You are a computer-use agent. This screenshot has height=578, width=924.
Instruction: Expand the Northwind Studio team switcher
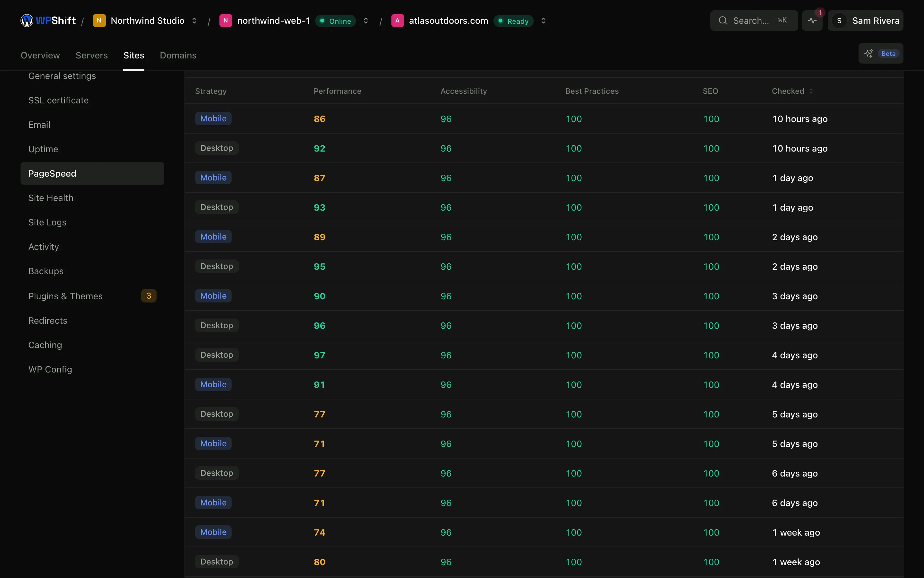tap(194, 21)
